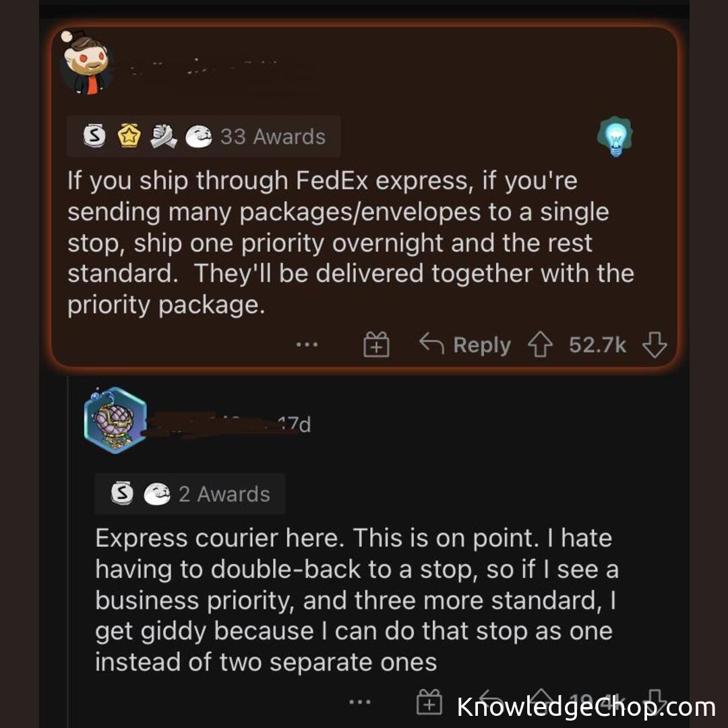
Task: Upvote the FedEx express shipping comment
Action: [540, 346]
